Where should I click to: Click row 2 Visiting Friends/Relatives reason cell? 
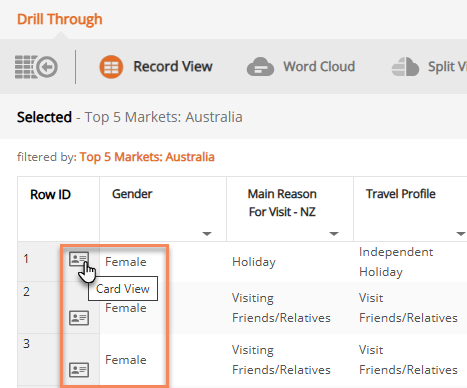coord(281,308)
